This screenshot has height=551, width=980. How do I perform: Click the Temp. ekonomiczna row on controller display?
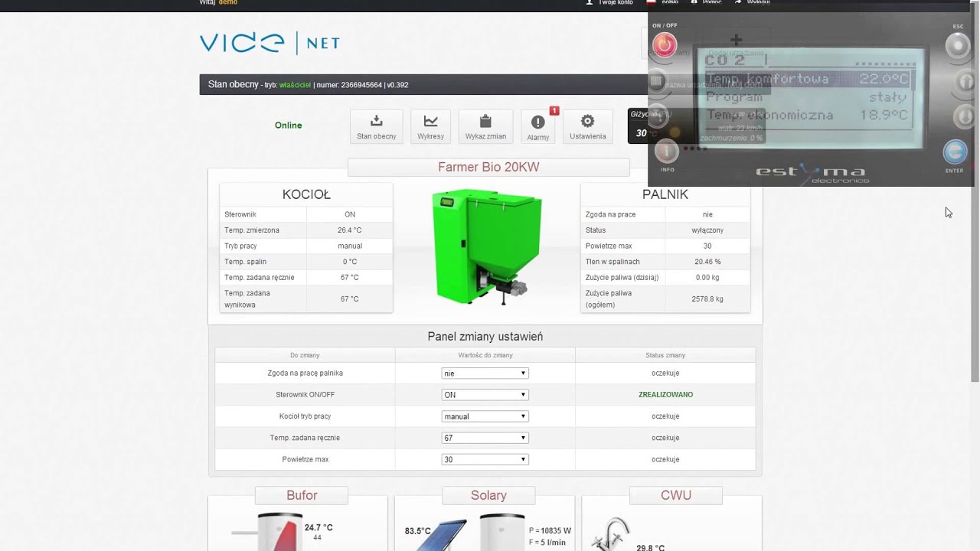(807, 115)
